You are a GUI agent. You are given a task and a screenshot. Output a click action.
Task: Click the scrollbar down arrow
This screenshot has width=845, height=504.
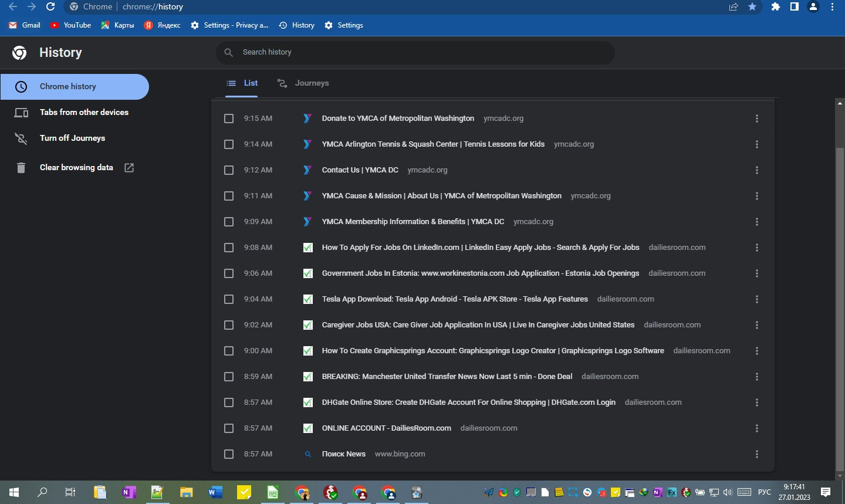[x=840, y=476]
